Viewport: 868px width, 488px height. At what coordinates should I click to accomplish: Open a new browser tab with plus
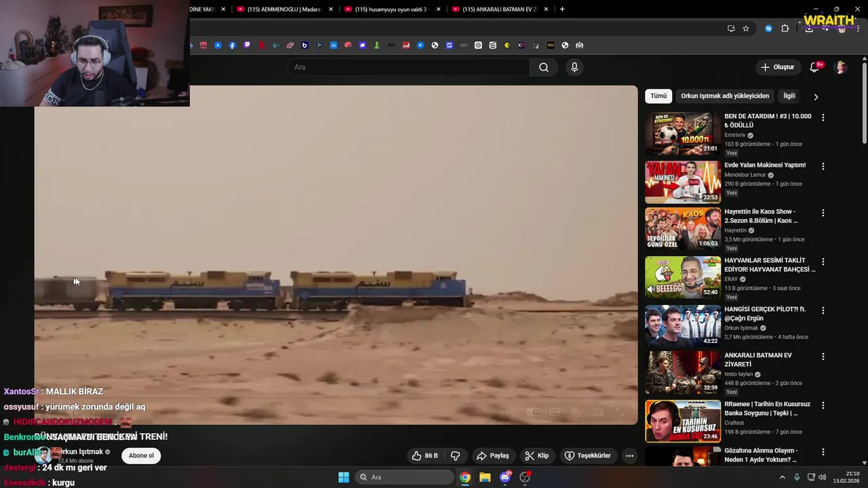[562, 9]
